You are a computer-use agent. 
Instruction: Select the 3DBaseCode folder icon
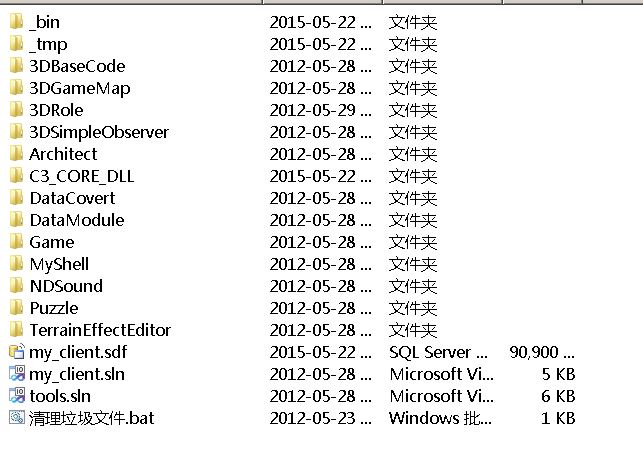coord(16,65)
